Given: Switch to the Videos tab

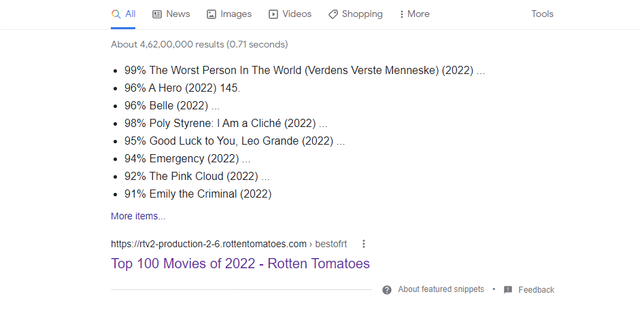Looking at the screenshot, I should (x=290, y=14).
